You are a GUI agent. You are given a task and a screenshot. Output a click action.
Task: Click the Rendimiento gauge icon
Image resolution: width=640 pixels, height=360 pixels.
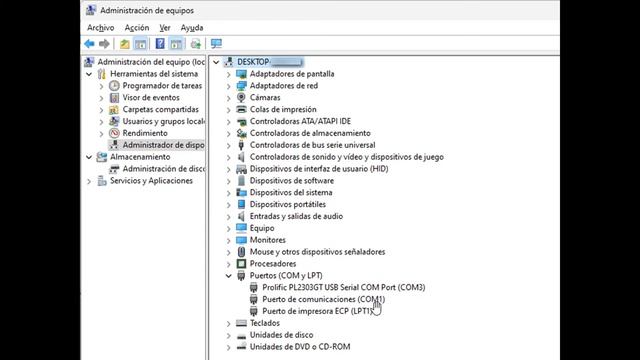coord(114,133)
